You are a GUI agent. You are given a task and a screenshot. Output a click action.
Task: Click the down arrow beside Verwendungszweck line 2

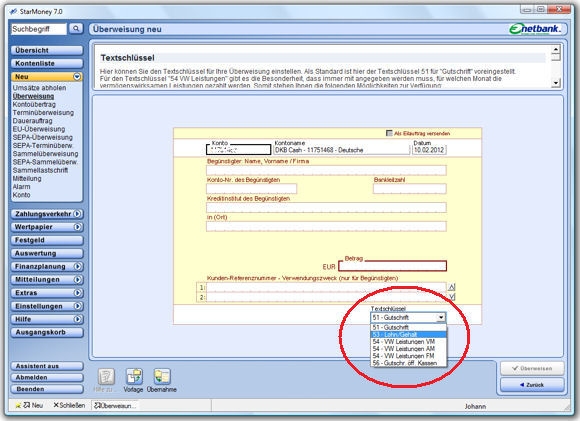[451, 297]
